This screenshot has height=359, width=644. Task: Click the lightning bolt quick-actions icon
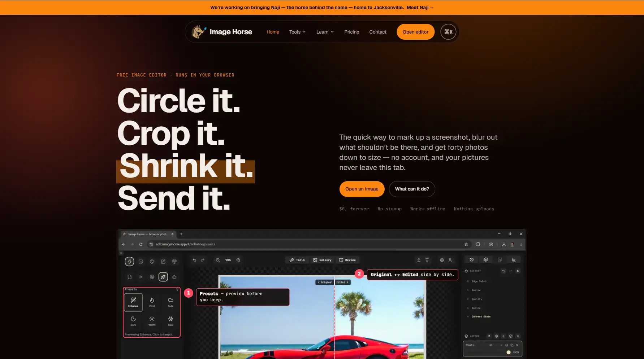pyautogui.click(x=129, y=262)
